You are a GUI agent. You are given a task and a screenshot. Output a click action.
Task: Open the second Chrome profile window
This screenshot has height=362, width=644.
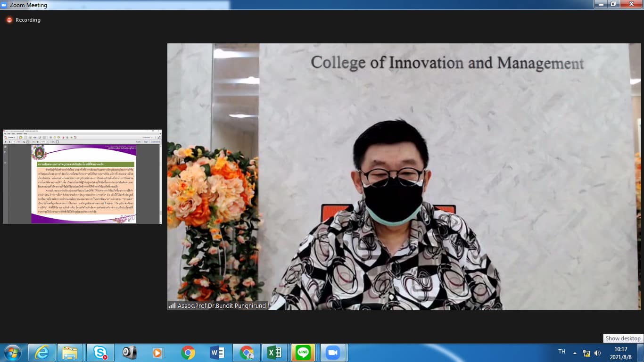point(246,353)
